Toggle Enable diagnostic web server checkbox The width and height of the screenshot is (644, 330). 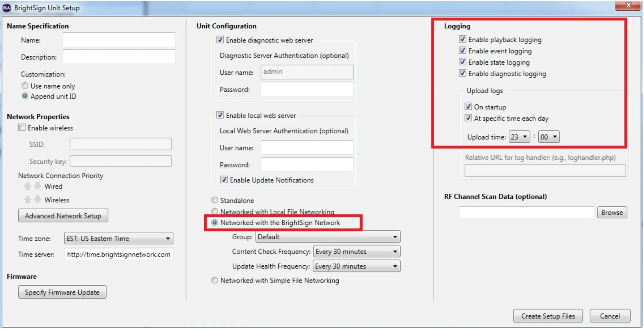coord(220,40)
